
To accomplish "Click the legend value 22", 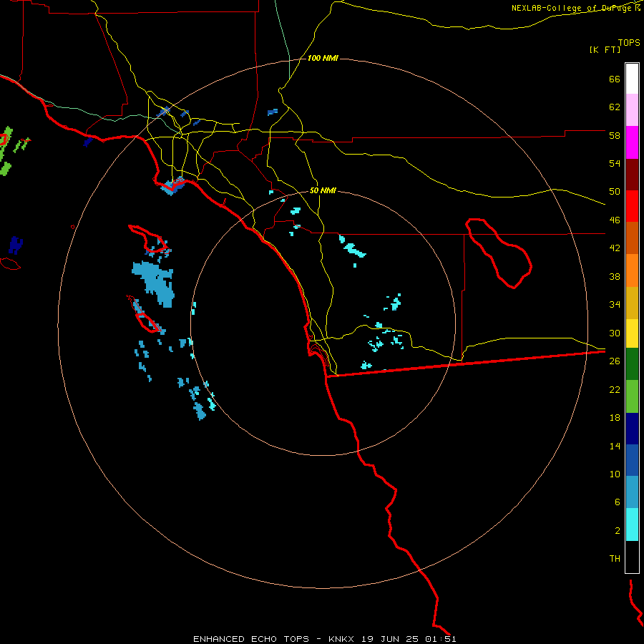I will (x=615, y=389).
